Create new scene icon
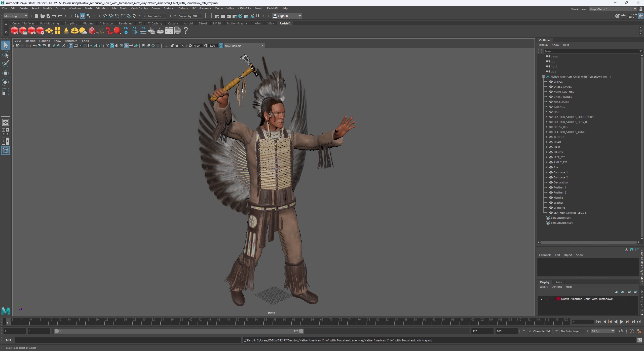Screen dimensions: 644x351 (x=36, y=16)
